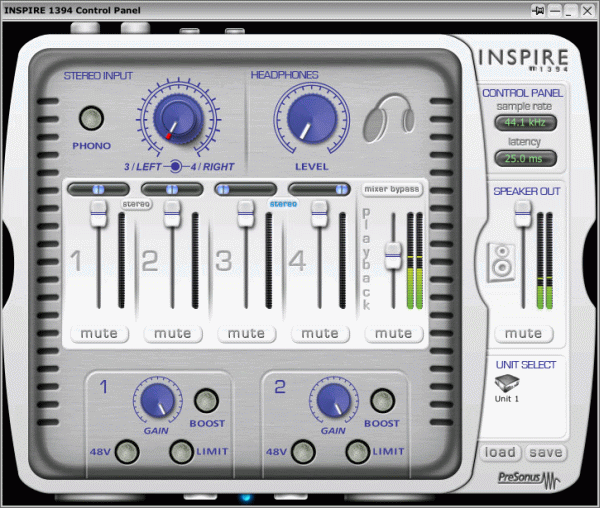Toggle preamp 1 LIMIT button
600x508 pixels.
coord(181,452)
